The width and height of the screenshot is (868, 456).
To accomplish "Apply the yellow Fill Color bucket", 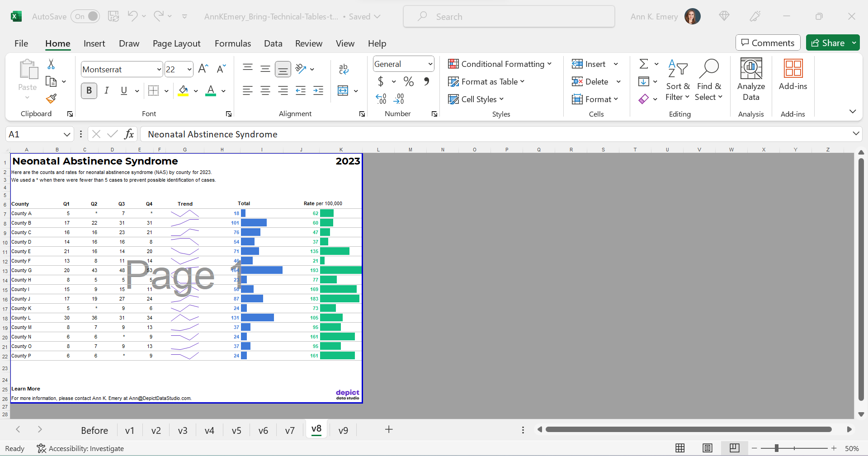I will (184, 90).
